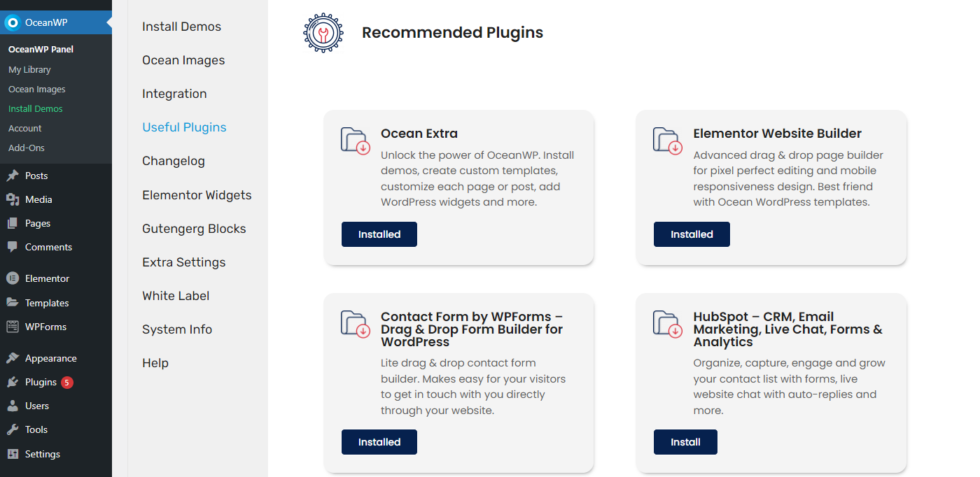Open the Media library icon

pyautogui.click(x=13, y=199)
